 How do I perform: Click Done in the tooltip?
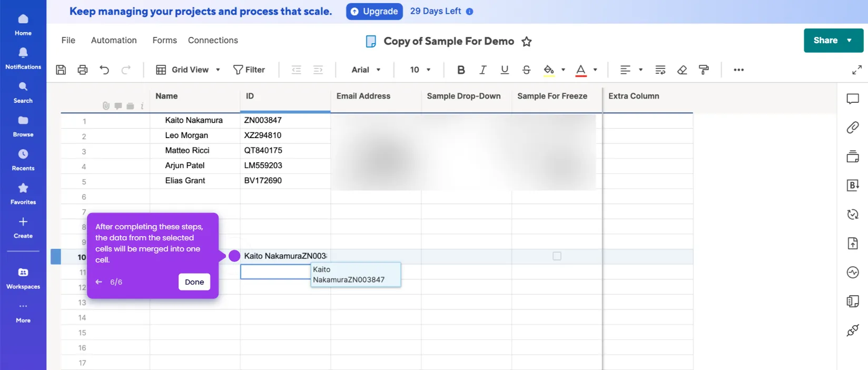[194, 282]
